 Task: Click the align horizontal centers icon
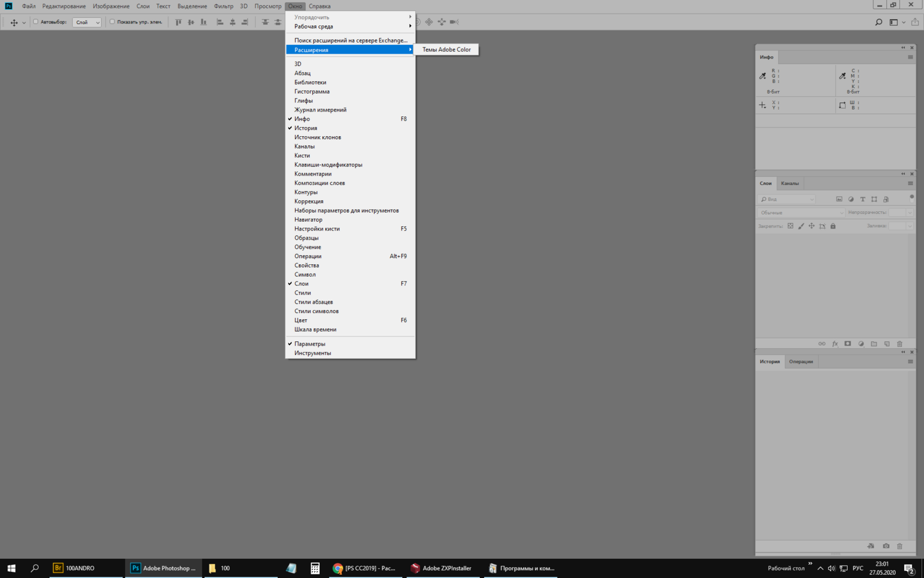click(x=232, y=22)
